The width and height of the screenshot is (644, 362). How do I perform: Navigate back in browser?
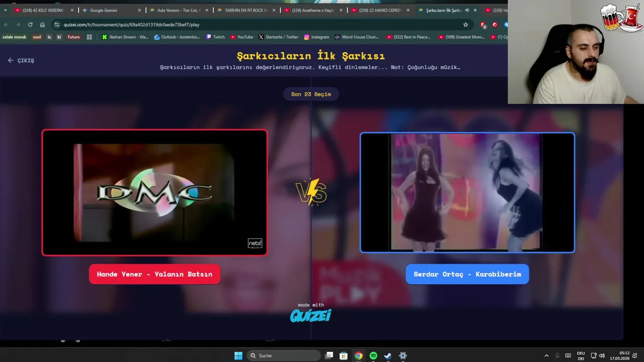pyautogui.click(x=6, y=25)
